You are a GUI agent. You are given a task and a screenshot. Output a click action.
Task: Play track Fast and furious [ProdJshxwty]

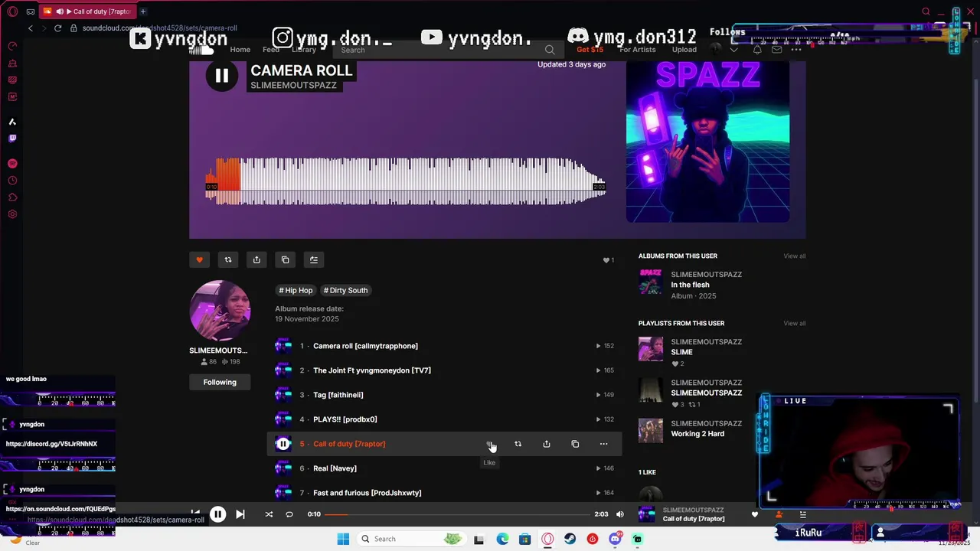point(367,493)
